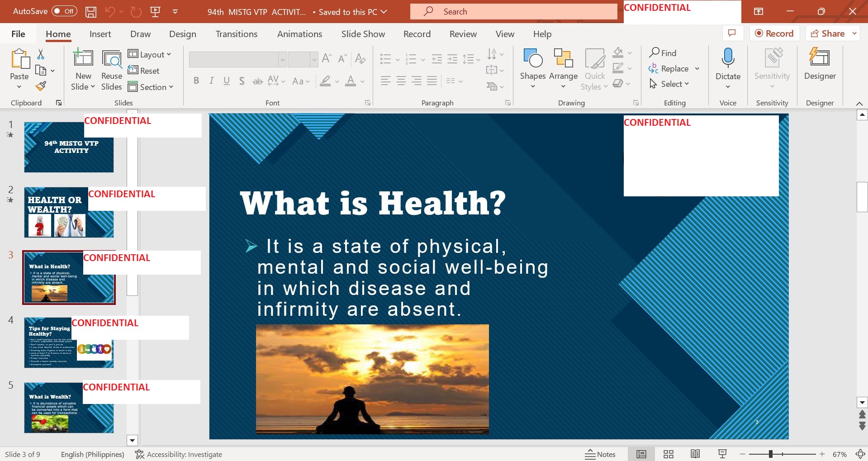Start Slide Show from status bar icon

722,454
